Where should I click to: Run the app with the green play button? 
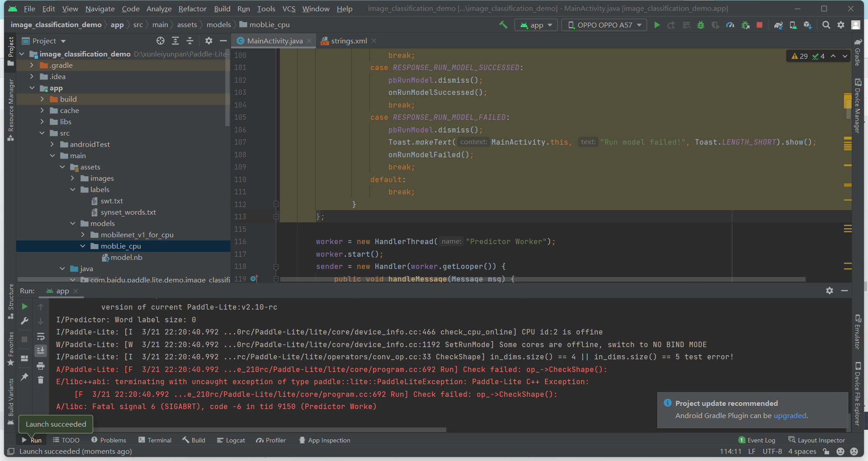click(657, 25)
